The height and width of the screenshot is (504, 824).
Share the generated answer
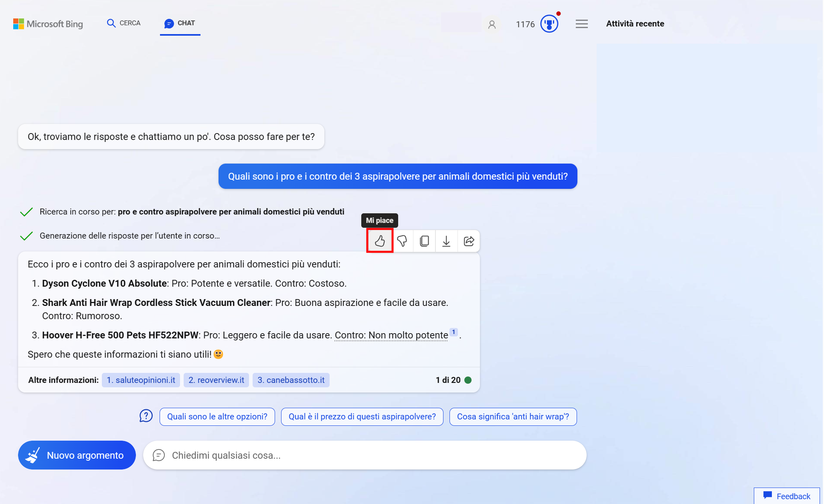pos(468,241)
